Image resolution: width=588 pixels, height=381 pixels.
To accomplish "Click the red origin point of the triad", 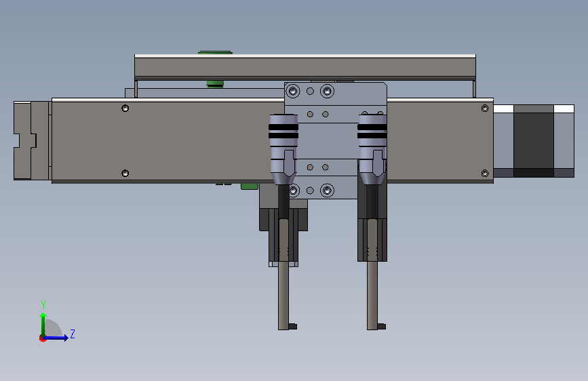I will (42, 338).
